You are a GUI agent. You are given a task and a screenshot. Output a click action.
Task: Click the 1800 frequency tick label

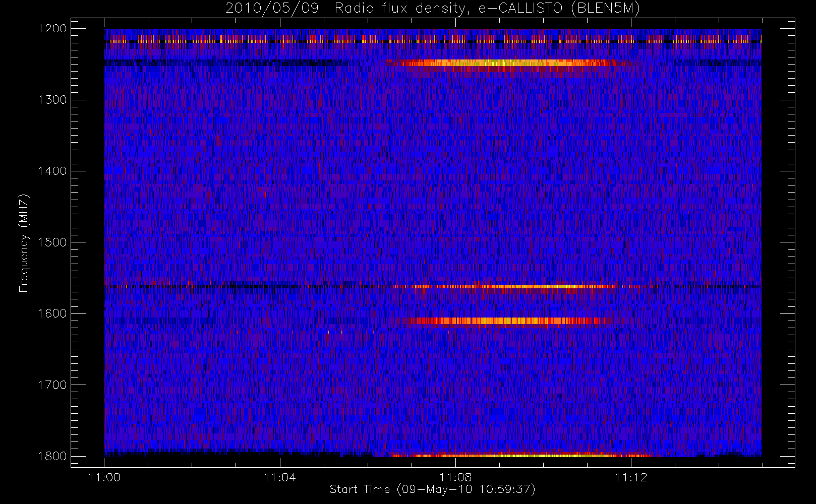coord(52,456)
